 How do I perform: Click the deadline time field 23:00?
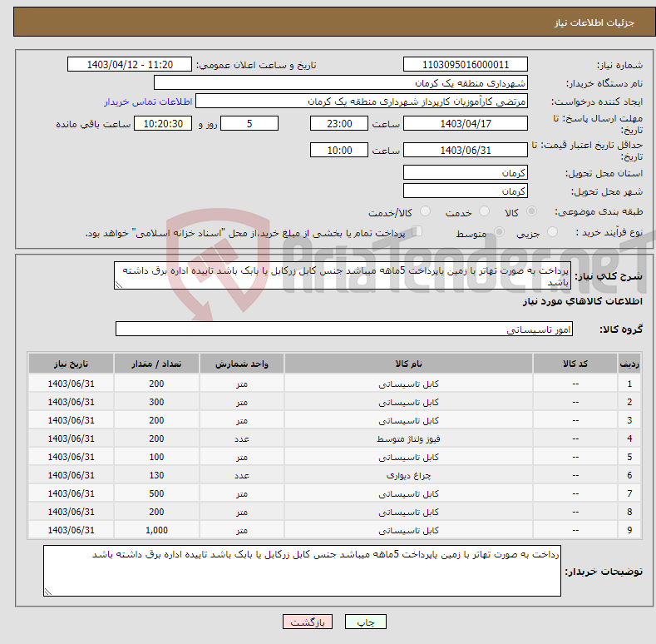(339, 123)
